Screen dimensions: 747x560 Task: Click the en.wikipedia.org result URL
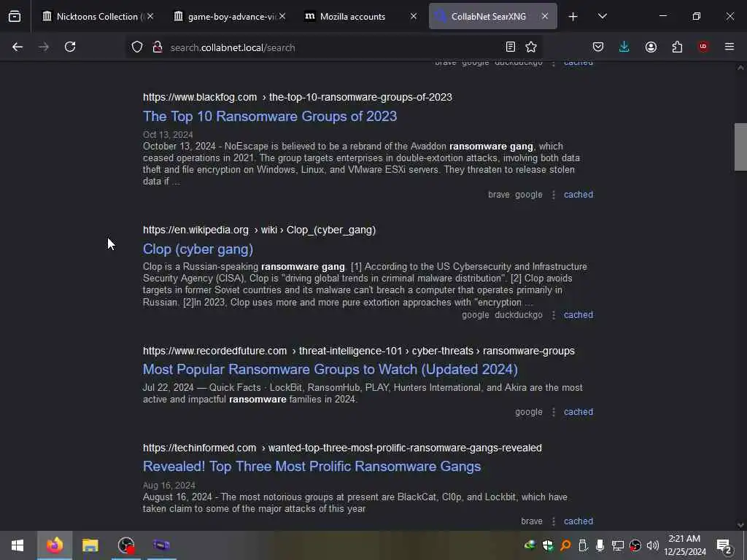tap(259, 230)
